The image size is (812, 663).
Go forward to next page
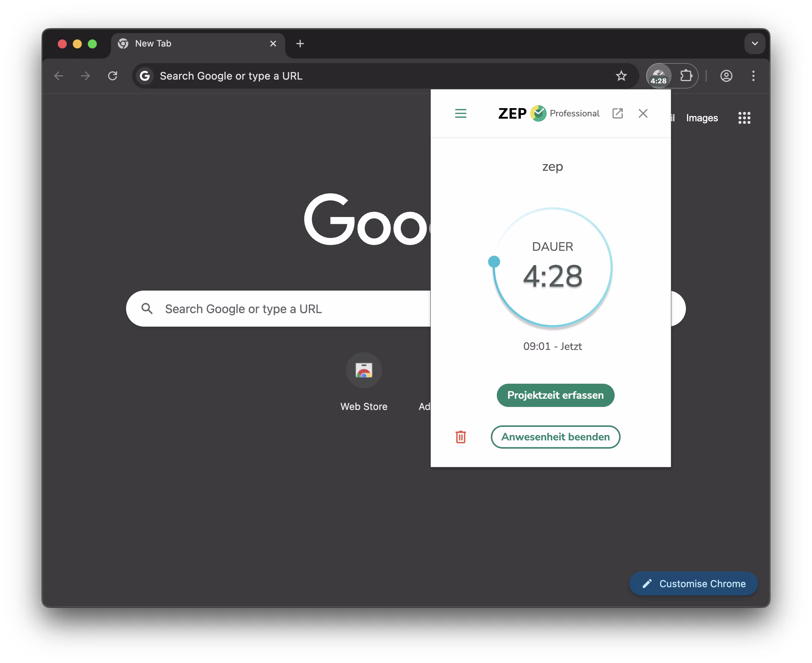pyautogui.click(x=86, y=75)
